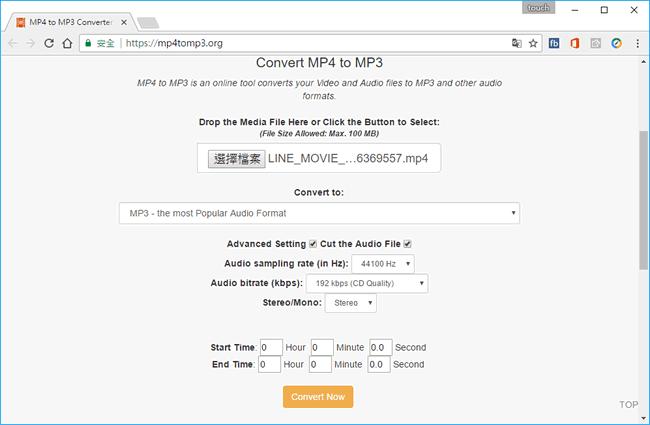Image resolution: width=650 pixels, height=425 pixels.
Task: Click the browser back arrow
Action: tap(12, 43)
